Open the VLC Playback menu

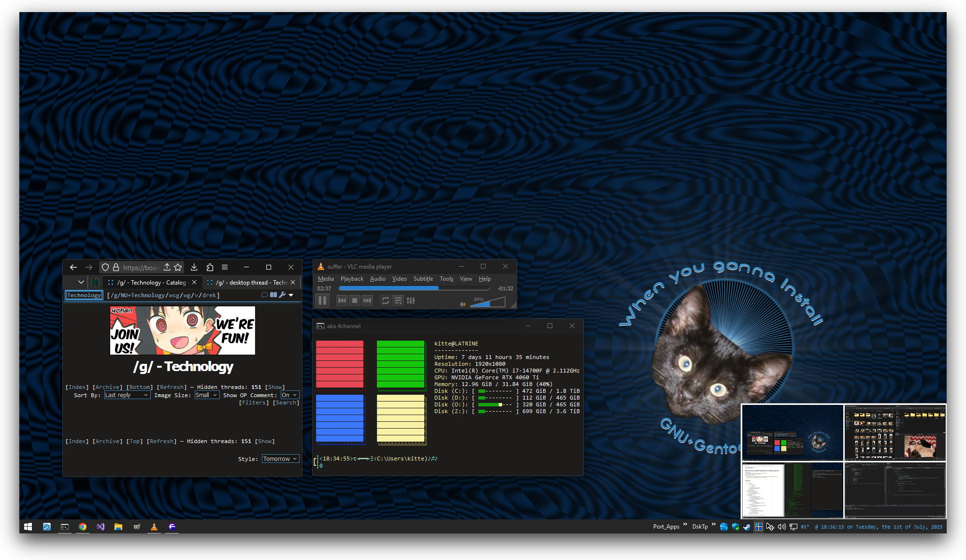[352, 279]
